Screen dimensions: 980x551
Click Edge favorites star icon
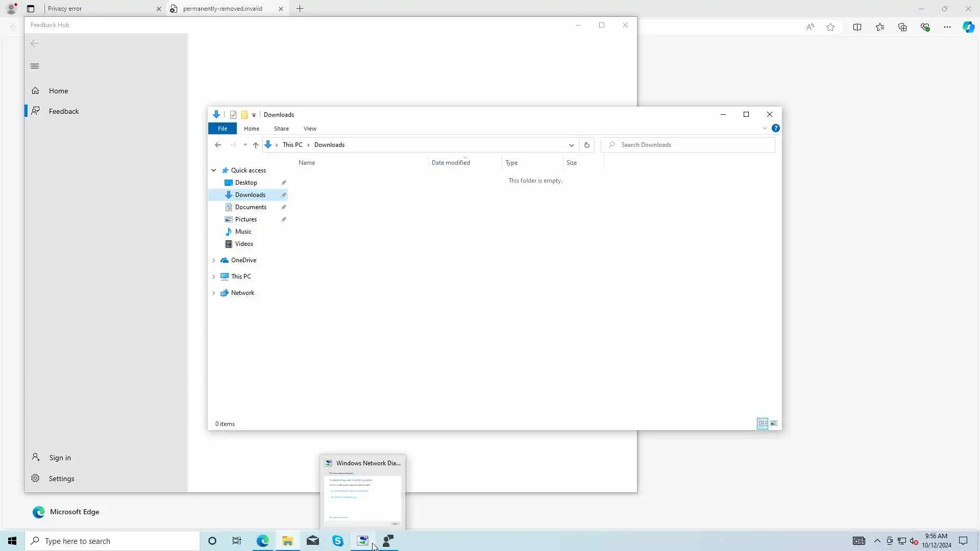point(830,27)
